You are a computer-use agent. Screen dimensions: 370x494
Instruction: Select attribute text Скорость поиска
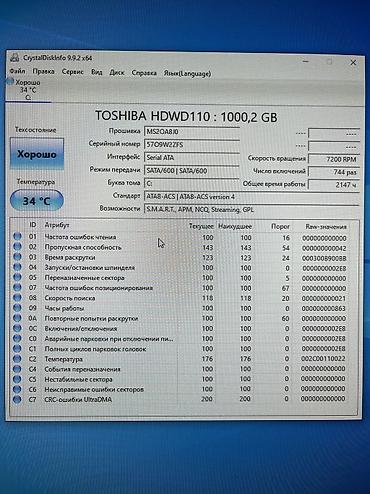[x=70, y=298]
